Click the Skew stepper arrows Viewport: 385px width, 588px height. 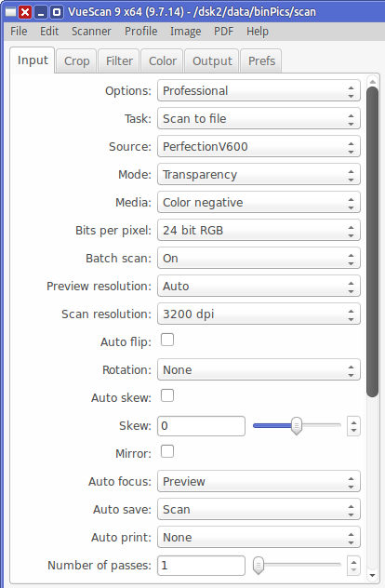click(353, 426)
